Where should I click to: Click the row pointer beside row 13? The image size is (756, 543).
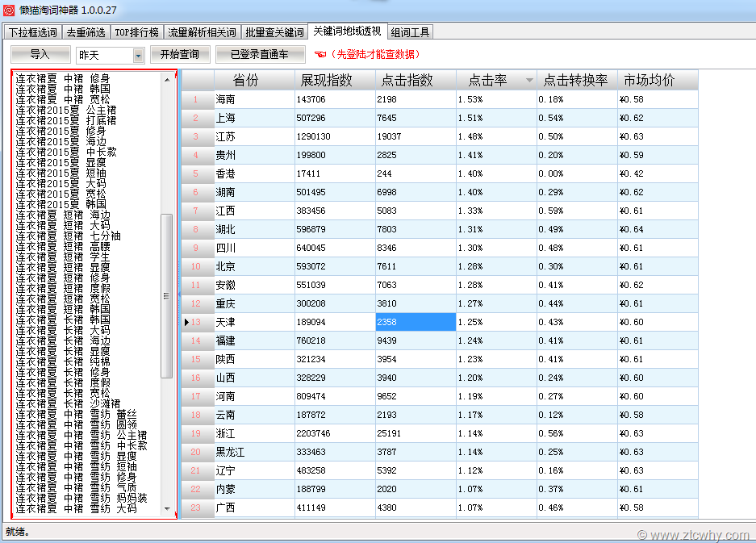pos(187,322)
